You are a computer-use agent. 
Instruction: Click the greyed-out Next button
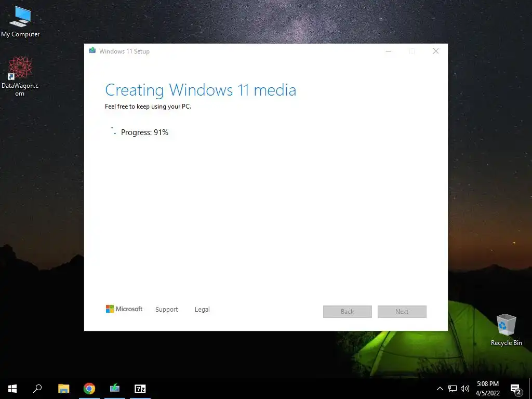[402, 312]
